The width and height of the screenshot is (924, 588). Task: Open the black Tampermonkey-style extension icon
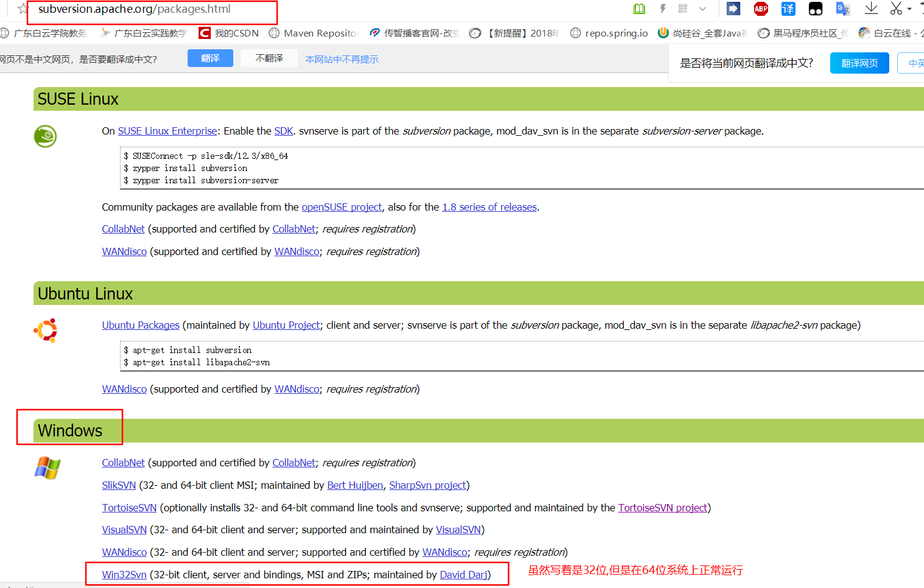(x=816, y=9)
